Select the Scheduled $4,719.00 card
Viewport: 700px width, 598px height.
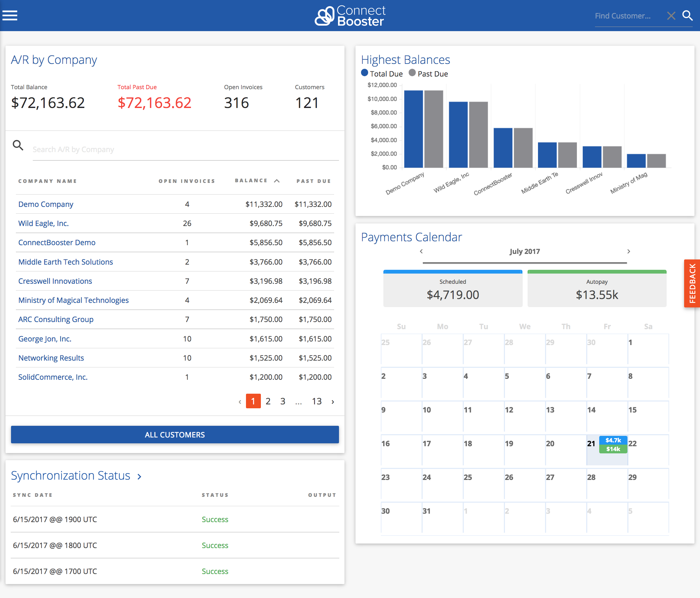453,289
